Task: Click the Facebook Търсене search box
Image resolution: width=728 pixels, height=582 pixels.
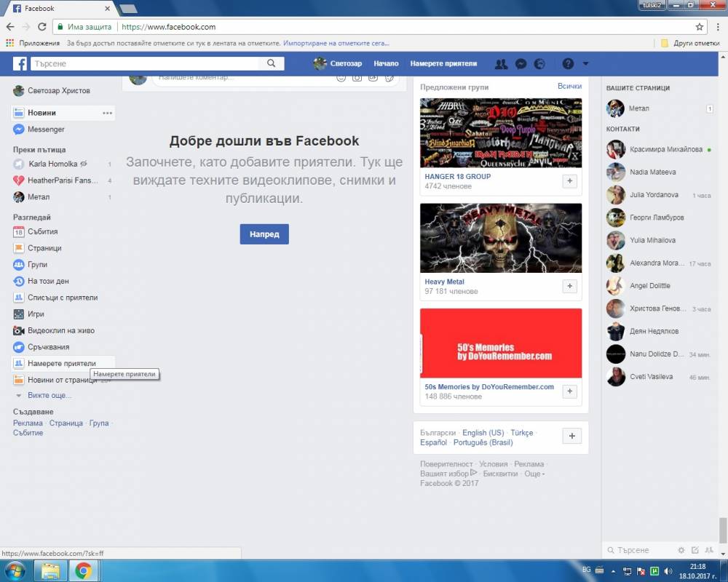Action: [x=146, y=63]
